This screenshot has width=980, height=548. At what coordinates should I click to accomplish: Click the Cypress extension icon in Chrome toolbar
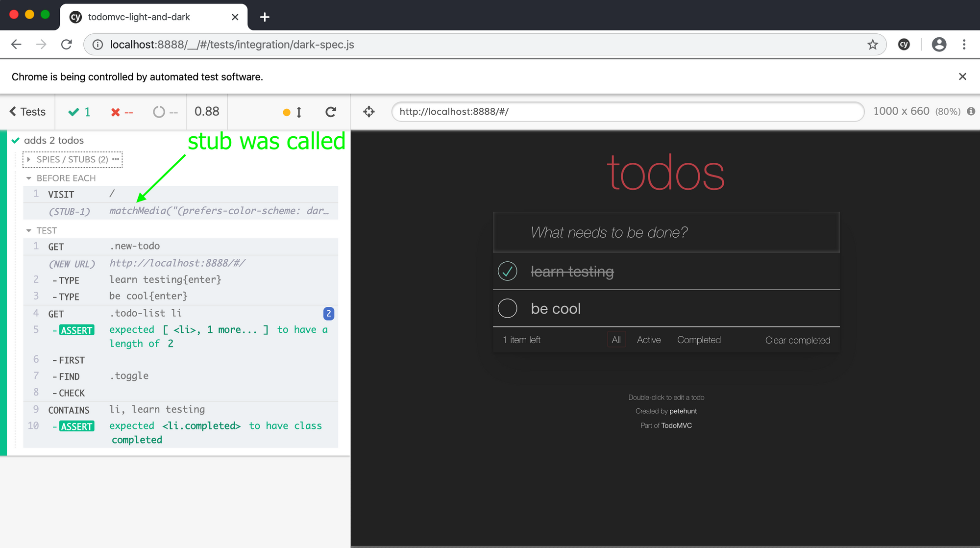point(904,45)
